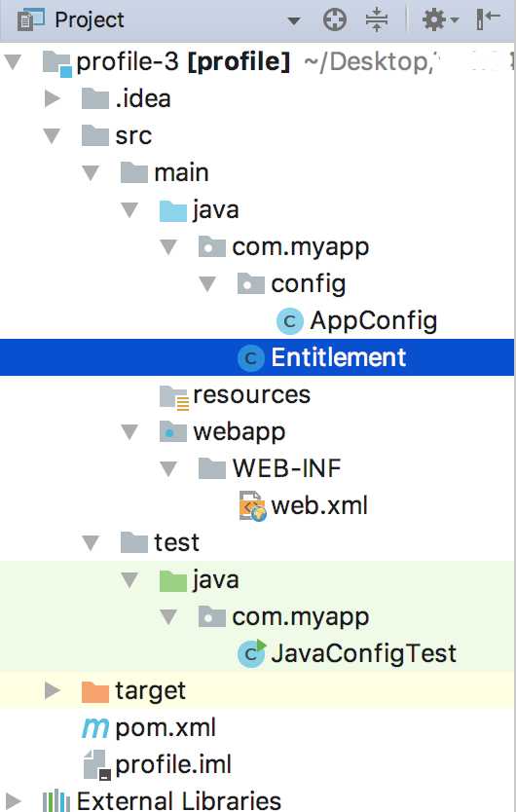Collapse the config package
The width and height of the screenshot is (516, 812).
pos(207,283)
